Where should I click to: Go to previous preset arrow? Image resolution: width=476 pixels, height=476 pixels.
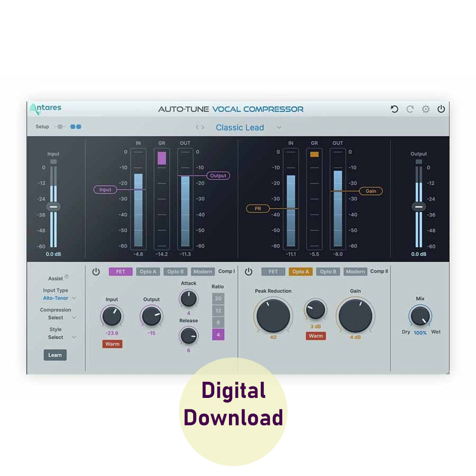pyautogui.click(x=197, y=128)
